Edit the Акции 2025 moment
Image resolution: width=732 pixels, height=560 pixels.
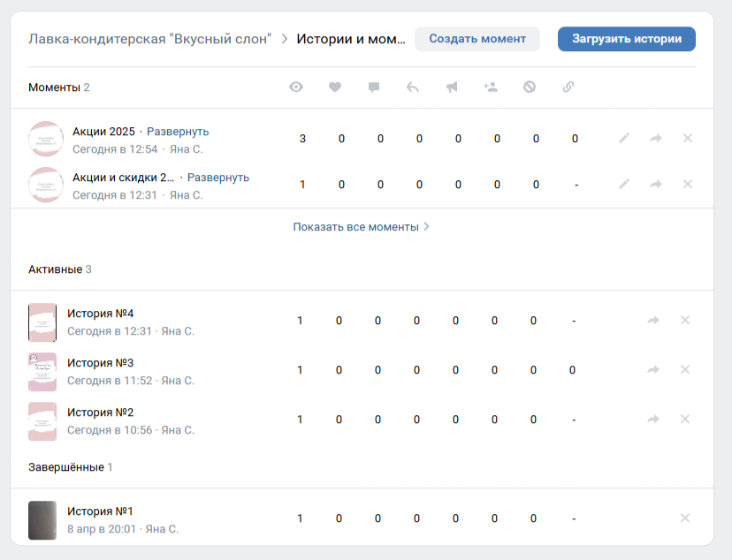(624, 138)
